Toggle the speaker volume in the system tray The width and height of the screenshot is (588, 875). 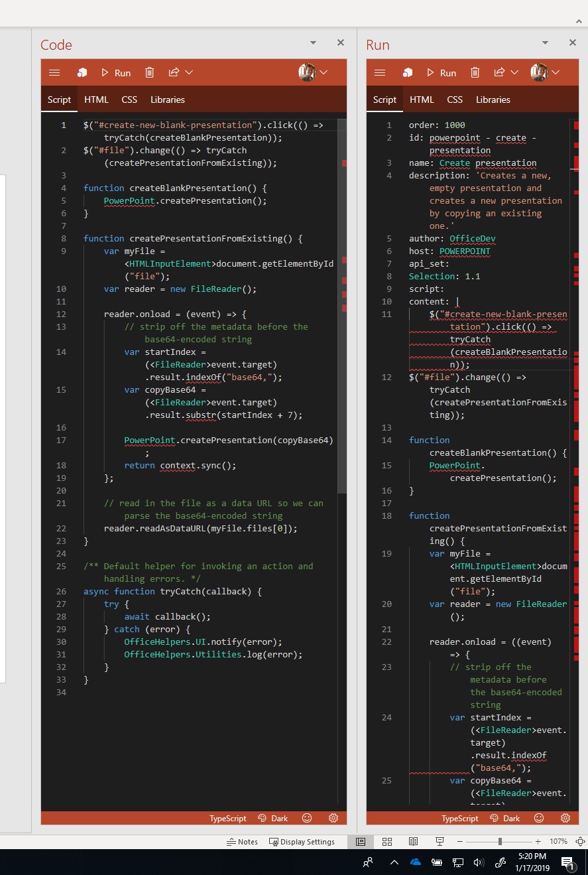tap(479, 862)
